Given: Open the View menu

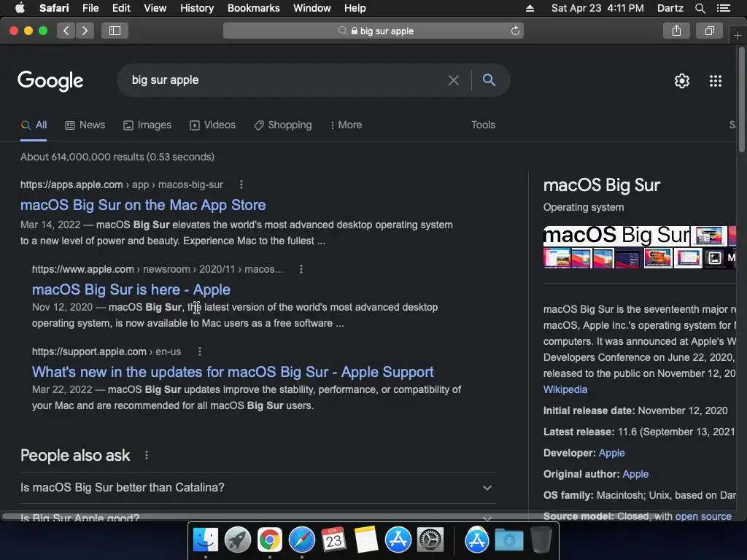Looking at the screenshot, I should (x=155, y=8).
